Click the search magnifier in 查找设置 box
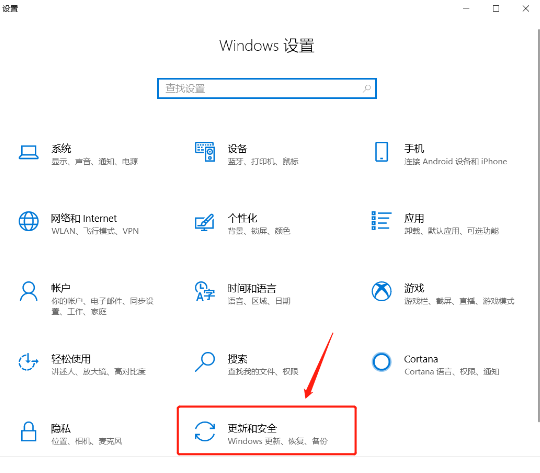Image resolution: width=540 pixels, height=473 pixels. click(x=367, y=89)
